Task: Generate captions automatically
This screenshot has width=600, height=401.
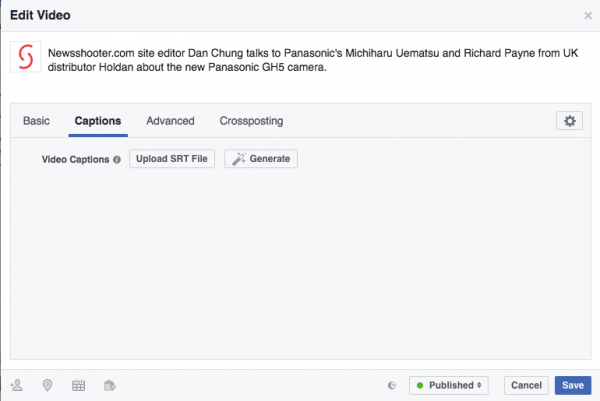Action: (x=261, y=159)
